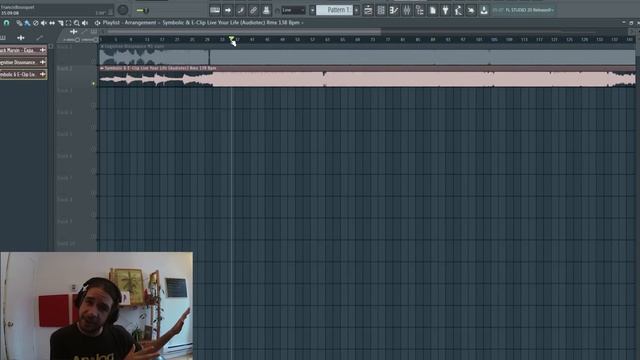
Task: Select Cognitive Dissonance clip in picker
Action: [x=23, y=62]
